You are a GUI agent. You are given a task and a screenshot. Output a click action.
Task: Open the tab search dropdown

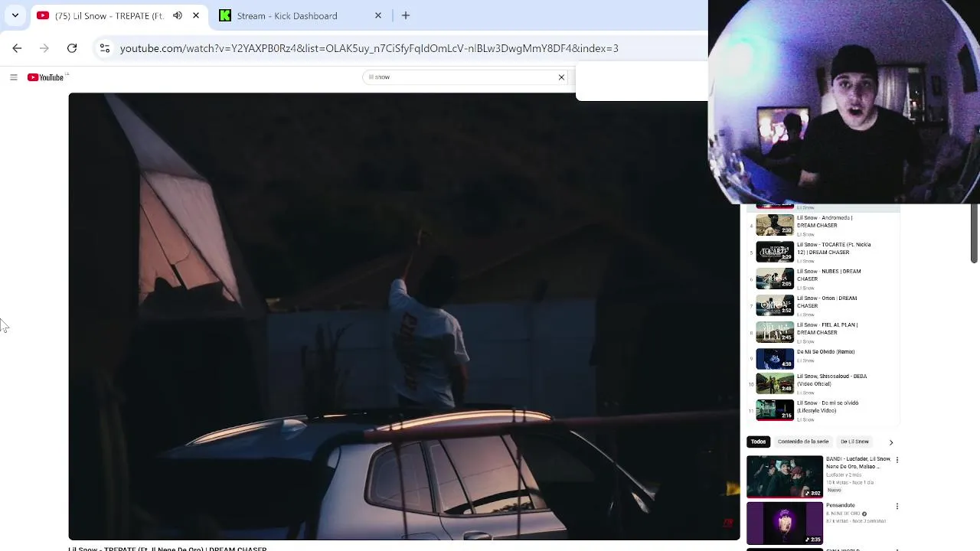(x=15, y=15)
